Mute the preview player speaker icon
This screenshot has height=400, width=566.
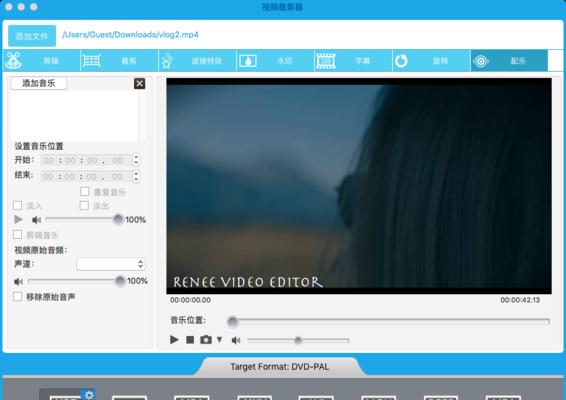[x=236, y=340]
